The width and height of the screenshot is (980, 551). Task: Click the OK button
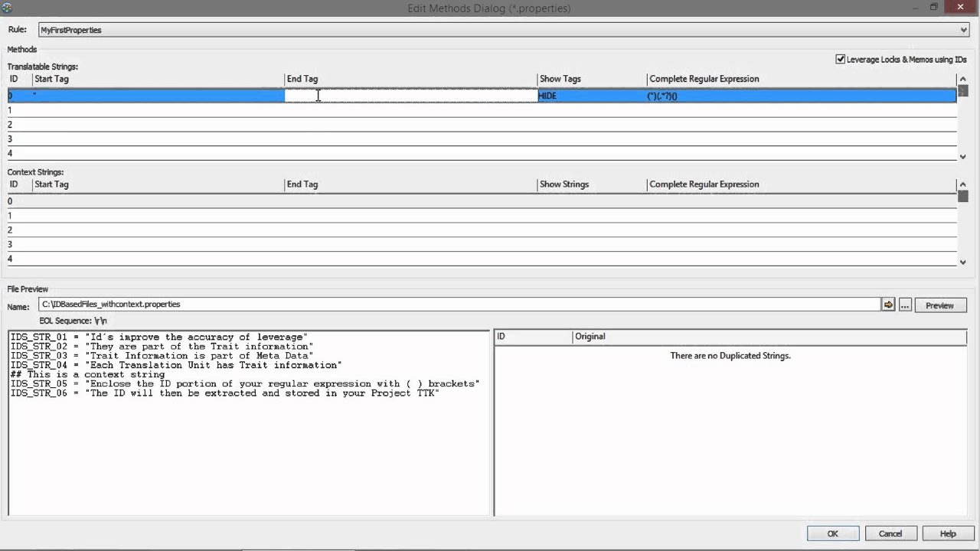(x=833, y=533)
